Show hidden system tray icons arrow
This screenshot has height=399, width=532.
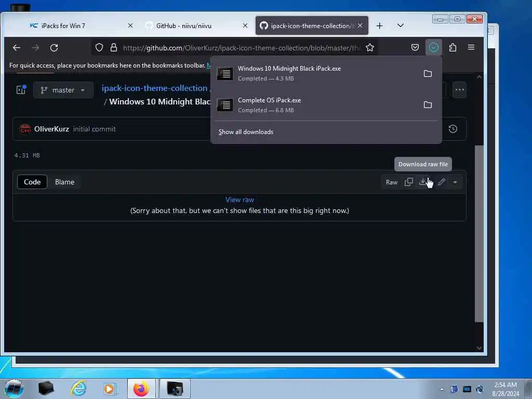tap(442, 389)
